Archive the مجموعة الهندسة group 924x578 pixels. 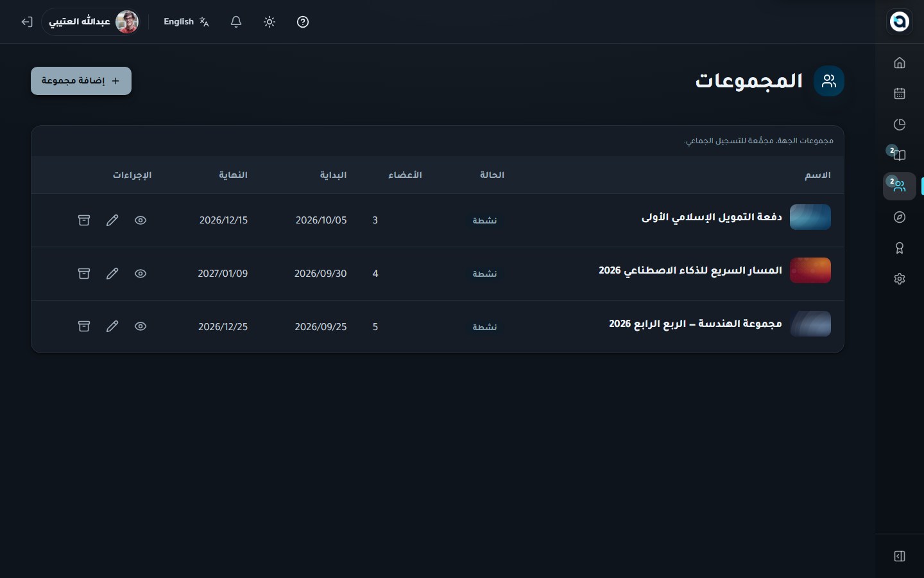click(x=84, y=326)
